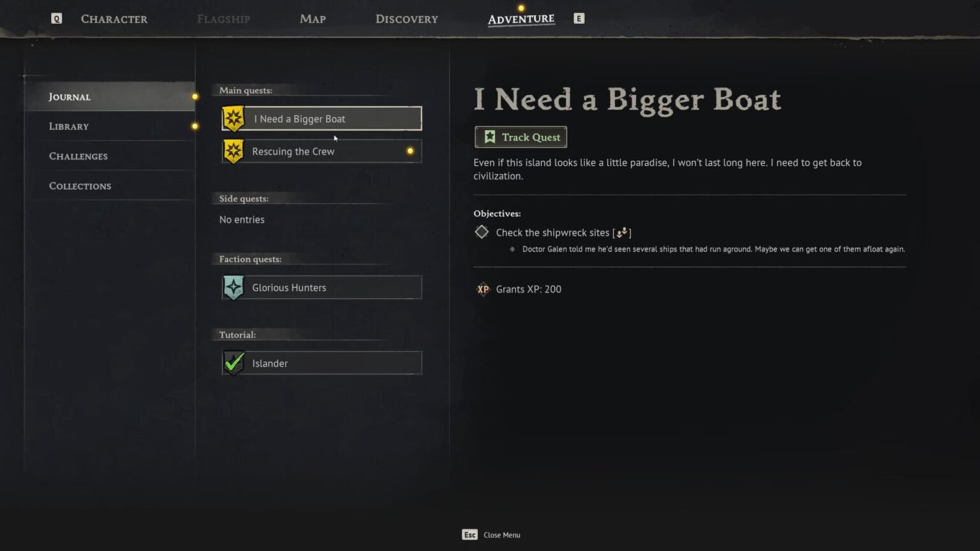Click the XP icon next to Grants XP
The image size is (980, 551).
(x=483, y=290)
